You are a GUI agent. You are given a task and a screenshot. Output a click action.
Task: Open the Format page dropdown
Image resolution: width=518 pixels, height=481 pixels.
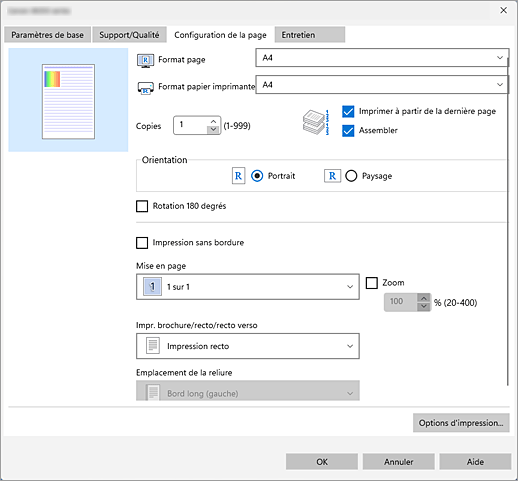(382, 58)
